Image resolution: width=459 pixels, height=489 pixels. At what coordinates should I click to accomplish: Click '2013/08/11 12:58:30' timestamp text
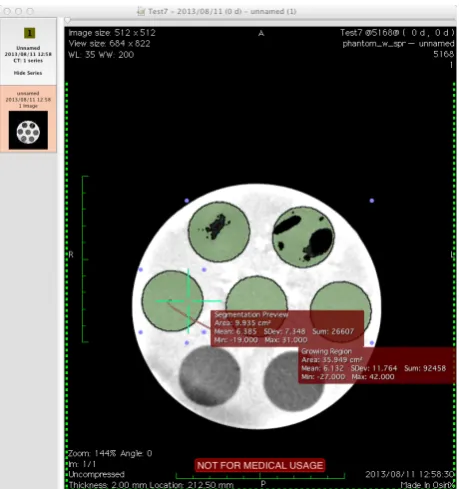coord(410,474)
